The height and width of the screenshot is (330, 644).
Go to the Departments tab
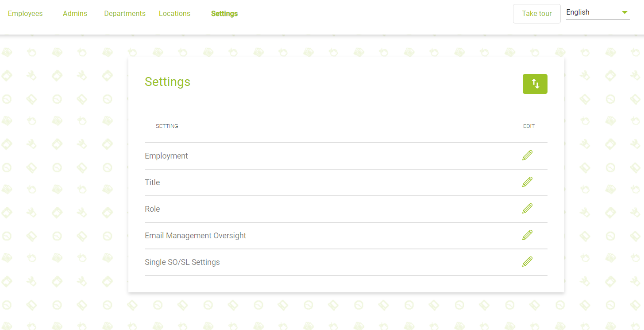coord(125,14)
